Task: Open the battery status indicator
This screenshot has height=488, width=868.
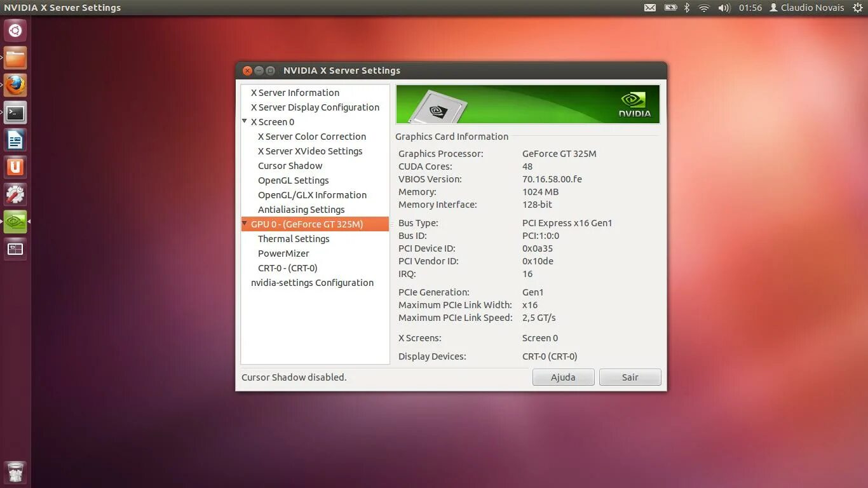Action: tap(670, 7)
